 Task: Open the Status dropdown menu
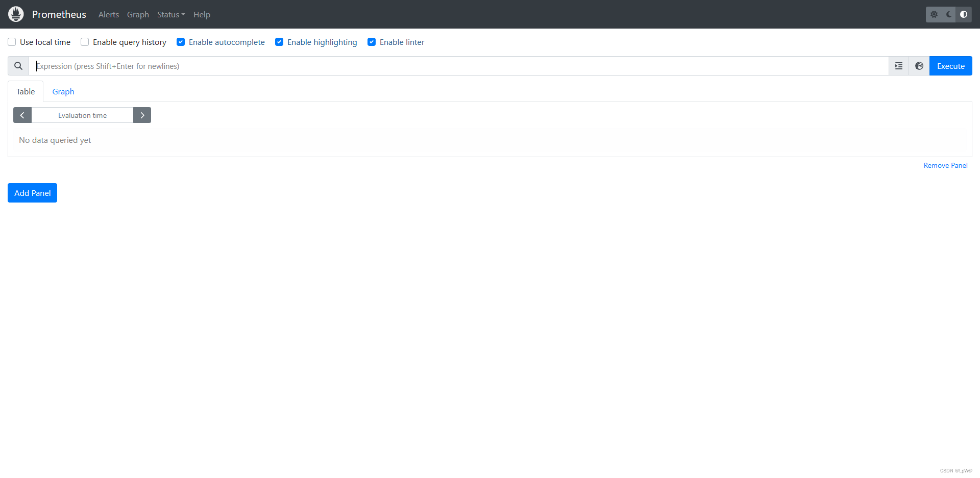pos(170,14)
